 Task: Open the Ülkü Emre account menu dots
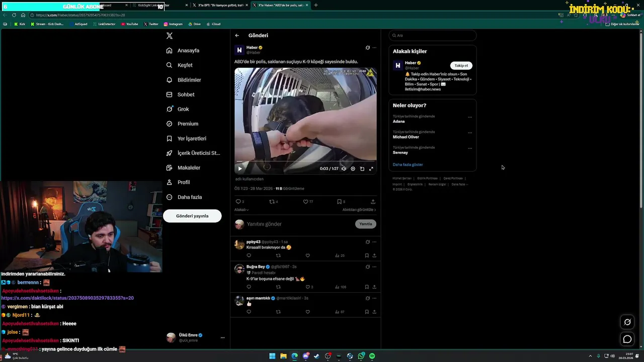(x=222, y=338)
